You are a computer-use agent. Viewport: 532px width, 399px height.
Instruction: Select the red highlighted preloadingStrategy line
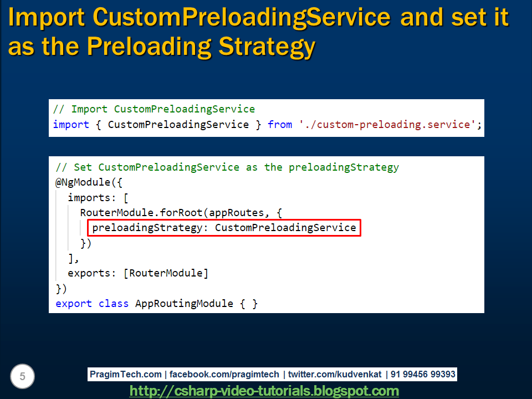pos(224,228)
